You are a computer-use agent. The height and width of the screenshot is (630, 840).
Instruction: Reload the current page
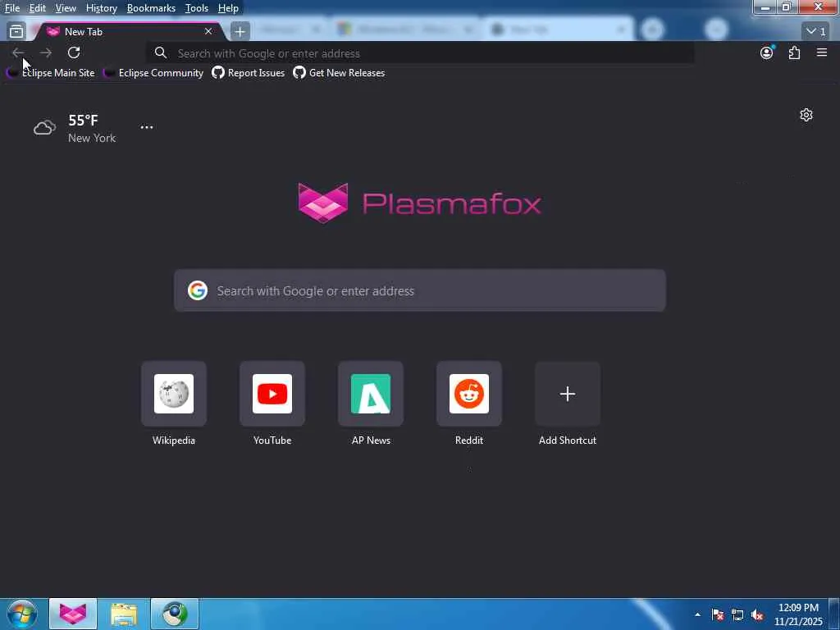coord(74,52)
